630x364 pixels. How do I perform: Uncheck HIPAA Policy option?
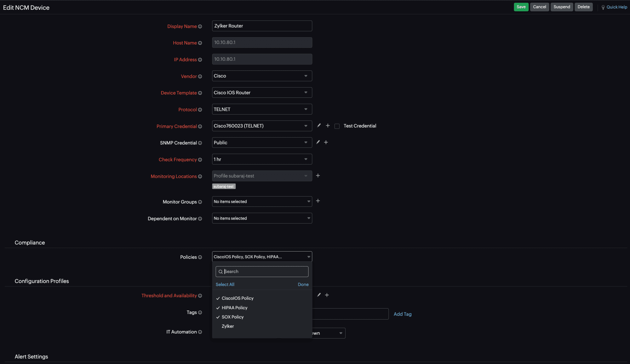coord(234,308)
